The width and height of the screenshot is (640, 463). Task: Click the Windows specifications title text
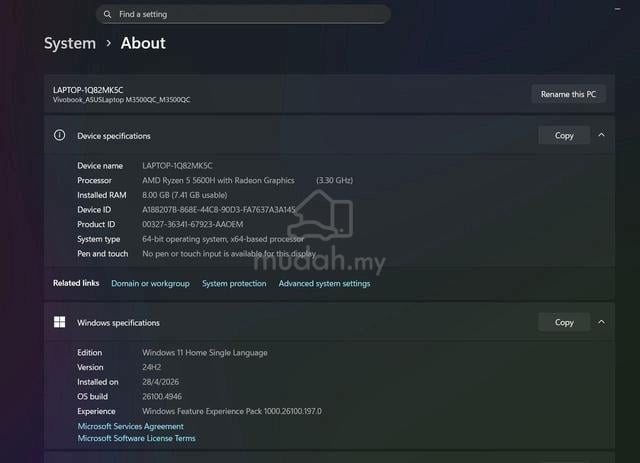point(118,323)
